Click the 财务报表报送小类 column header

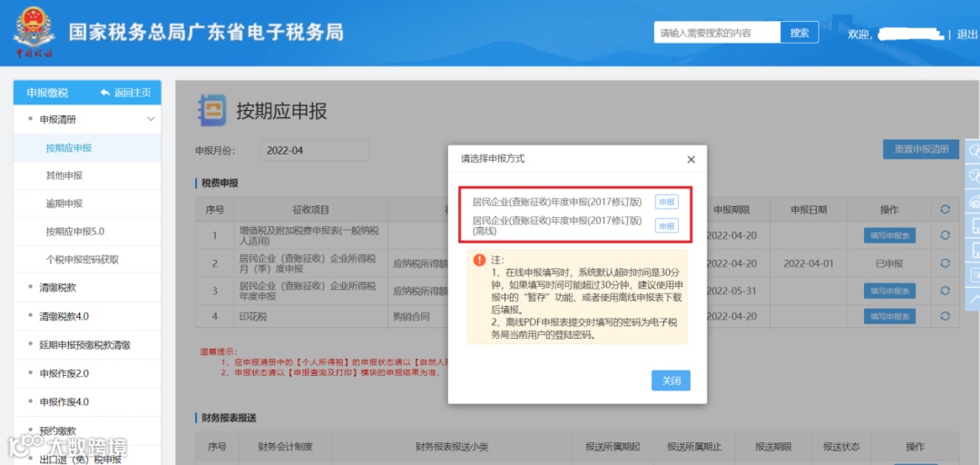451,447
